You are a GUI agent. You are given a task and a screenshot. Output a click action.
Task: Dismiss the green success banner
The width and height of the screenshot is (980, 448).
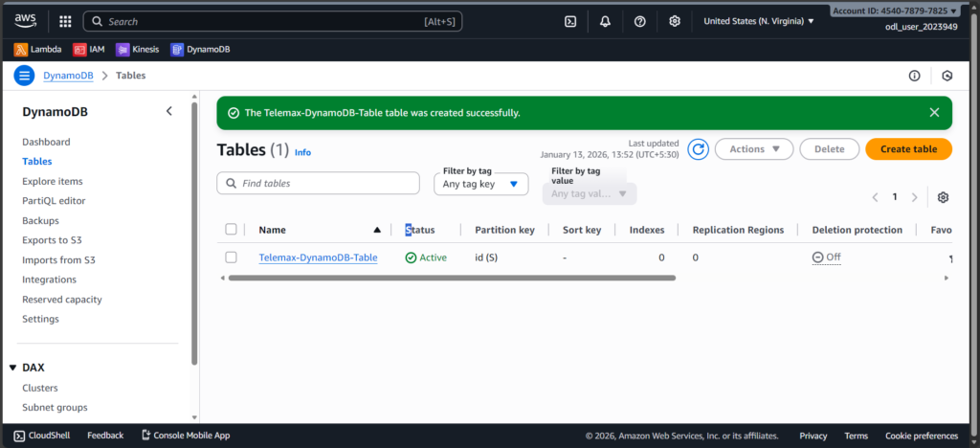(x=934, y=112)
